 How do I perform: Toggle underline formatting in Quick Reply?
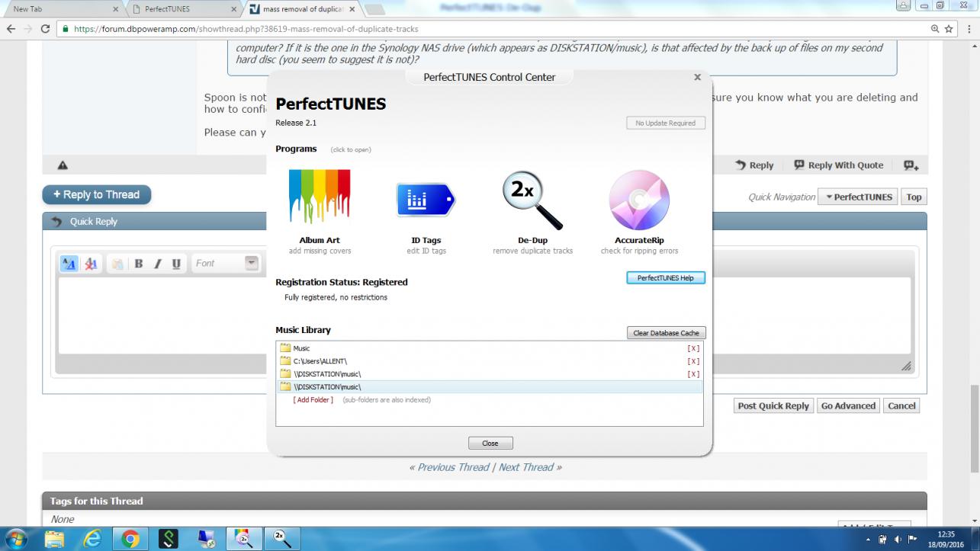176,264
